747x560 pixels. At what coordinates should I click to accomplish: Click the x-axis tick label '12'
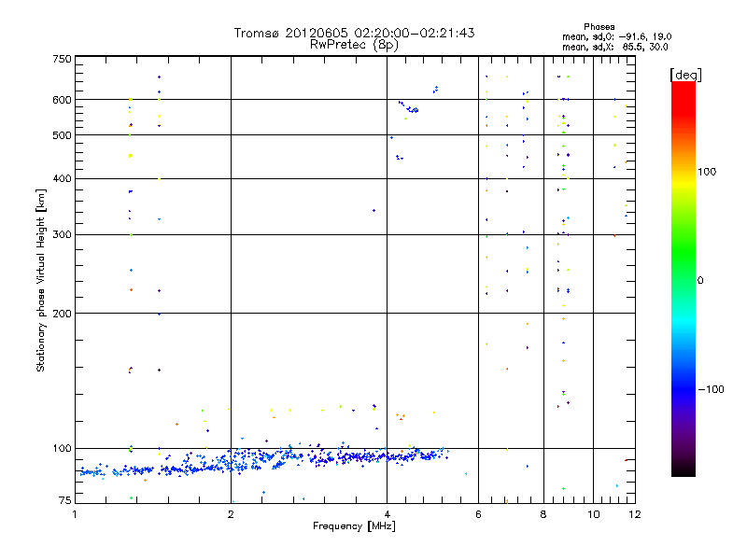[635, 514]
